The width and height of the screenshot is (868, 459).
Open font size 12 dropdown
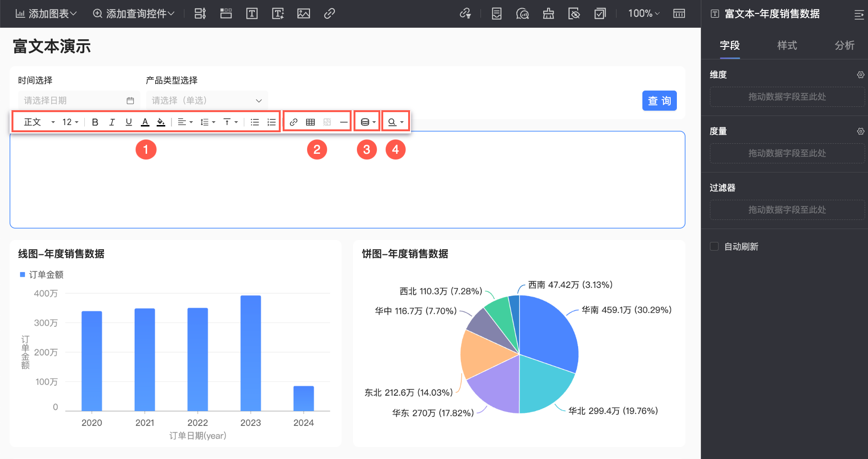[70, 122]
